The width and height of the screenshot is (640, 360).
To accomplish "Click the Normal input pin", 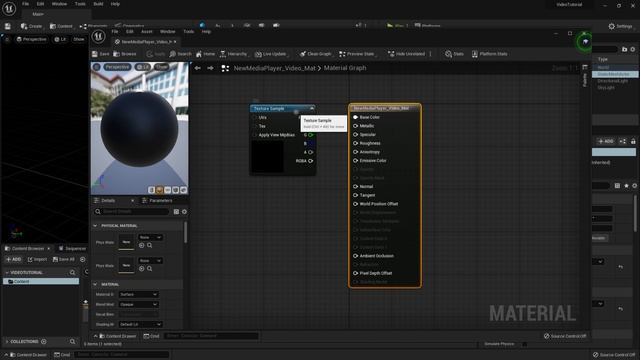I will click(356, 187).
